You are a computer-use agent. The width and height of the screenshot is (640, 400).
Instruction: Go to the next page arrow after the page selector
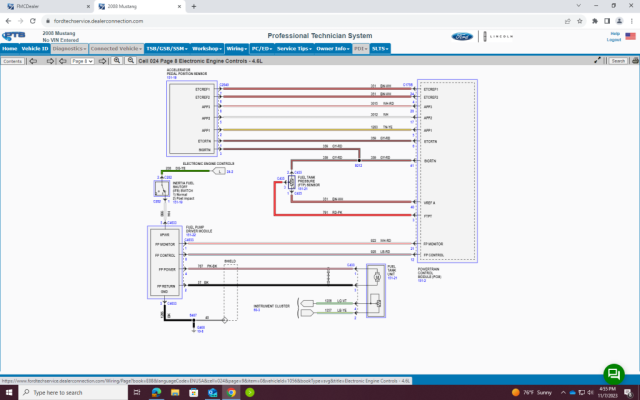click(x=102, y=61)
